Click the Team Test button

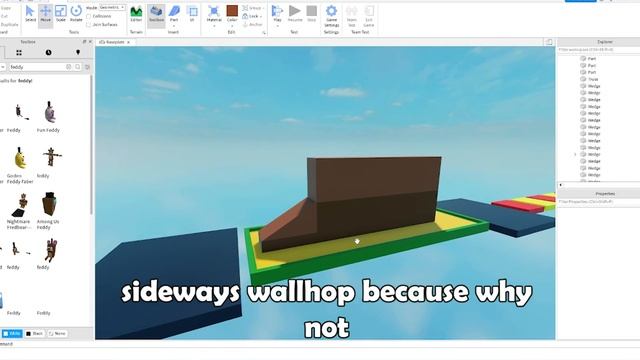(x=351, y=16)
